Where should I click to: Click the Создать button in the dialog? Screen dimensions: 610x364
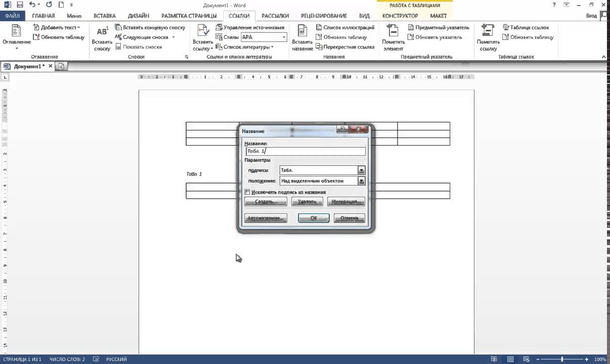266,202
